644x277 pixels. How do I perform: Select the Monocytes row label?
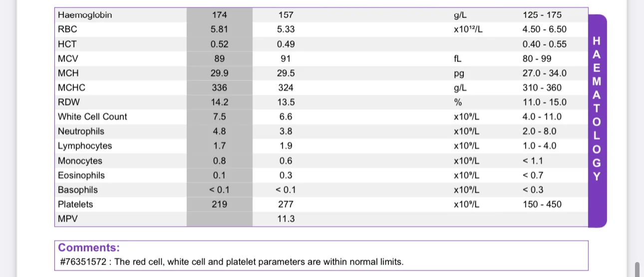coord(80,161)
